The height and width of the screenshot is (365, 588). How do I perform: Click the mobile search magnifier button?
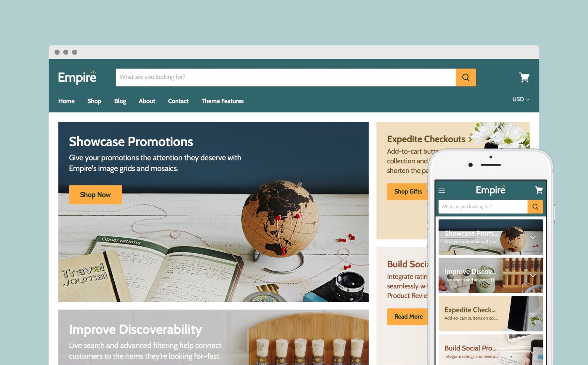(x=535, y=207)
